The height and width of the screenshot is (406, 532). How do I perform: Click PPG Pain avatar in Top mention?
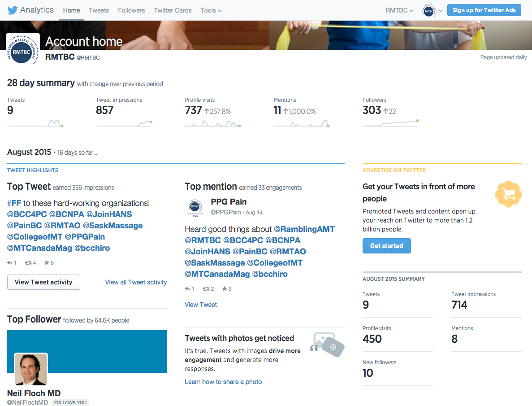(x=195, y=208)
